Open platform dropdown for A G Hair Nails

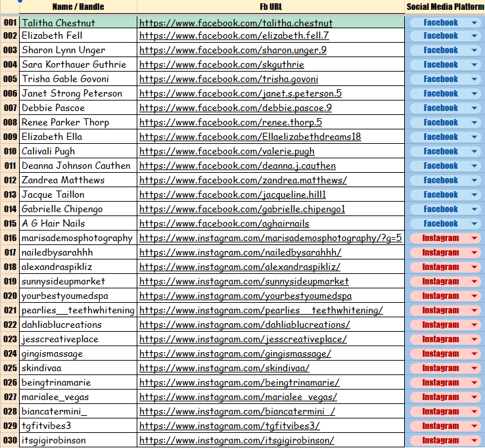point(474,223)
